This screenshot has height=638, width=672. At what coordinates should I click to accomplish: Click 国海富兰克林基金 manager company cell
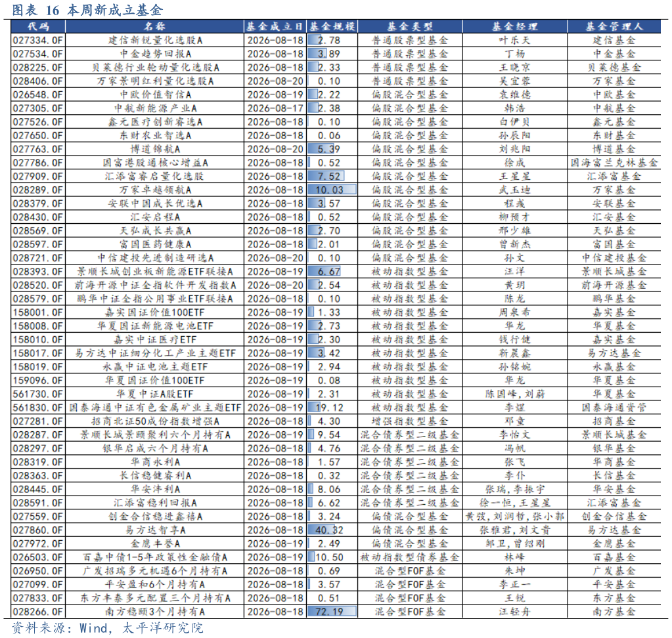(x=614, y=163)
